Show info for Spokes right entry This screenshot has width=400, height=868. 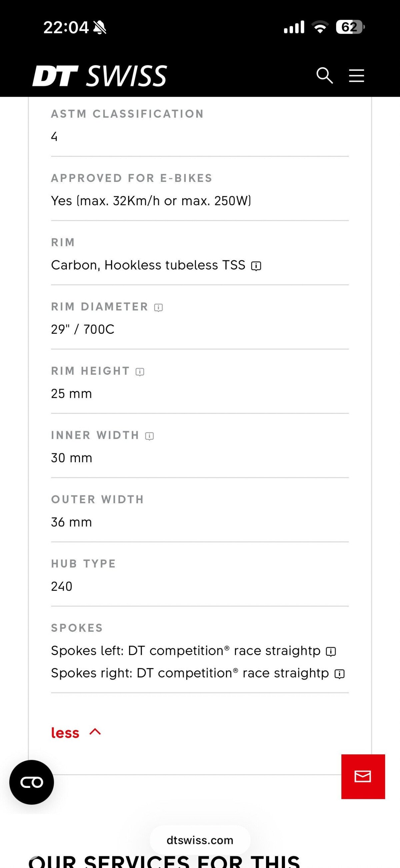coord(339,674)
